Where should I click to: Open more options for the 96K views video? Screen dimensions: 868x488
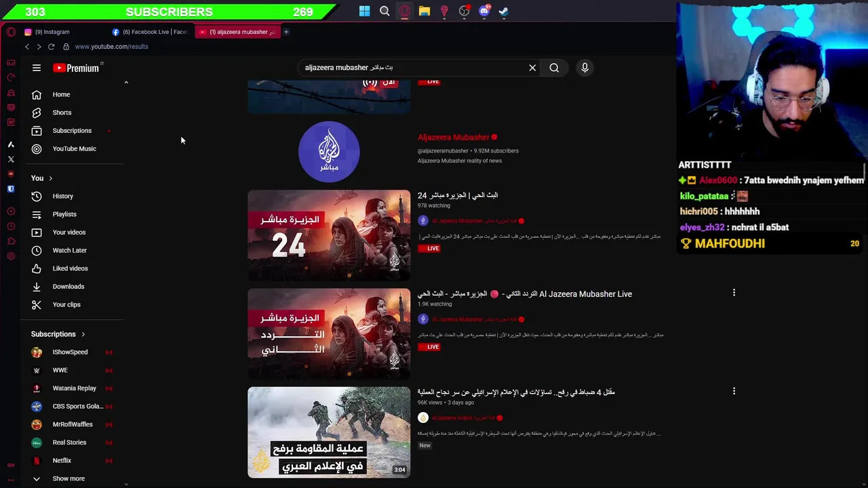point(734,391)
